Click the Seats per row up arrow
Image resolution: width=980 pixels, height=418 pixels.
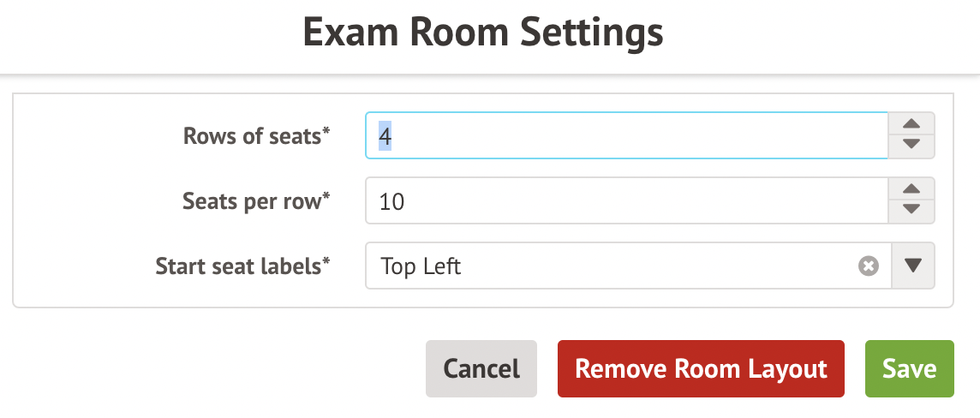[x=911, y=189]
